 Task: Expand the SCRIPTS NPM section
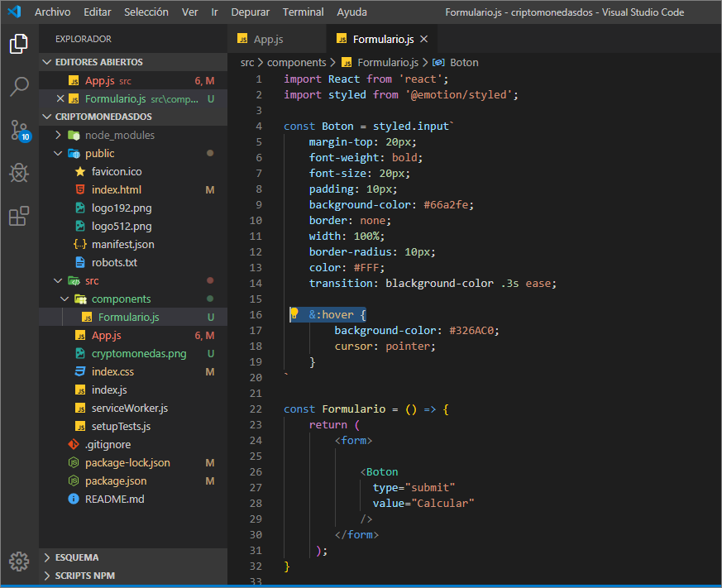(47, 576)
